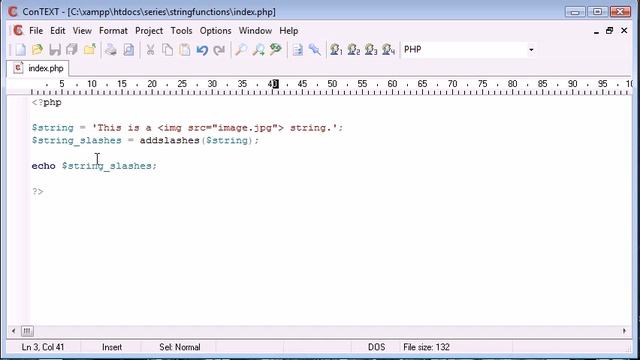Click the Copy icon in toolbar
Viewport: 640px width, 360px height.
(167, 50)
